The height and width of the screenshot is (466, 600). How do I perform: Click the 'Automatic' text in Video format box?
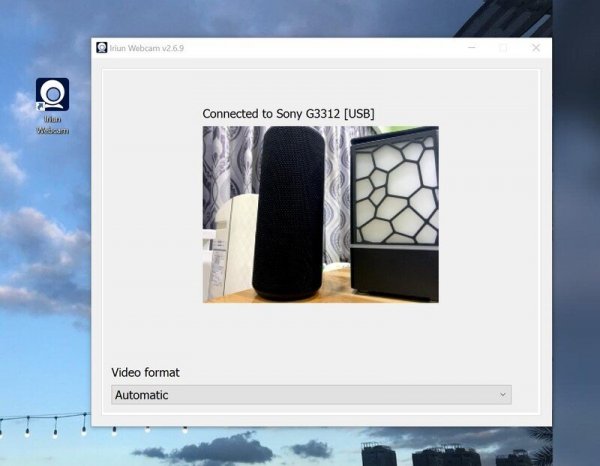(142, 395)
